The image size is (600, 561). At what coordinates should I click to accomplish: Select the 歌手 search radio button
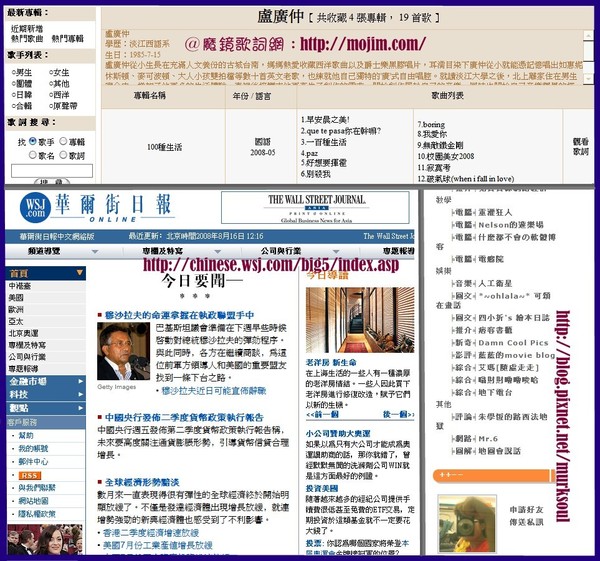point(33,141)
